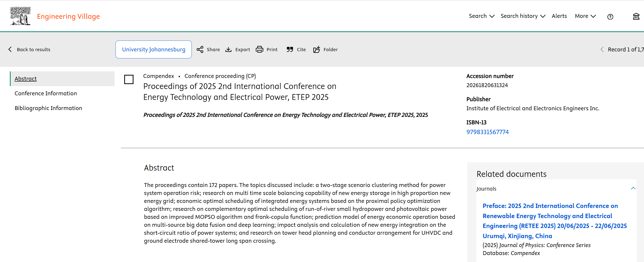The height and width of the screenshot is (262, 644).
Task: Jump to Conference Information section
Action: tap(46, 94)
